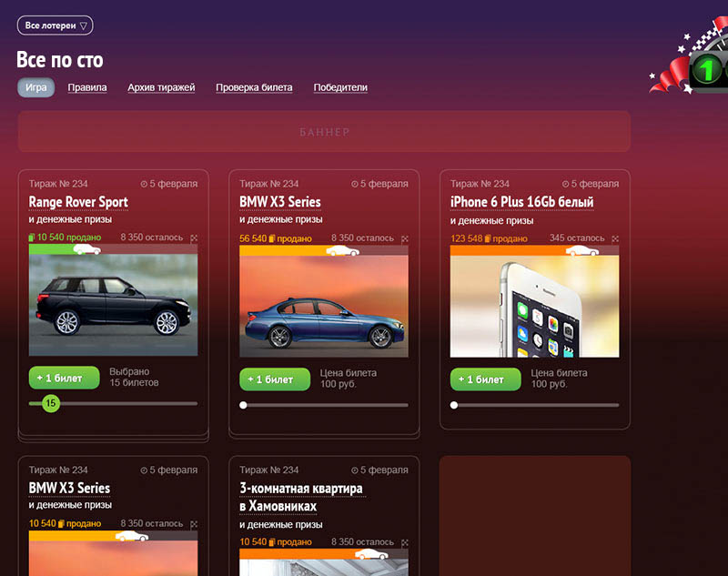Viewport: 728px width, 576px height.
Task: Open the iPhone 6 Plus 16Gb белый link
Action: click(521, 202)
